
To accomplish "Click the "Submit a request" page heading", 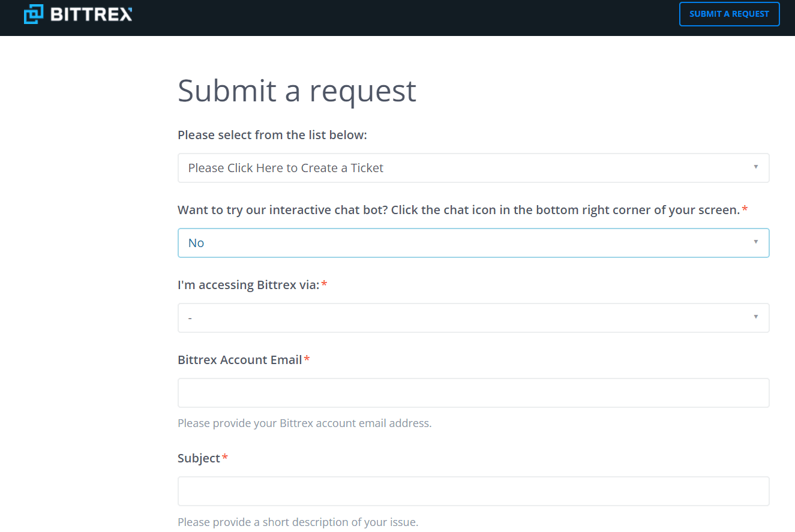I will pos(296,91).
